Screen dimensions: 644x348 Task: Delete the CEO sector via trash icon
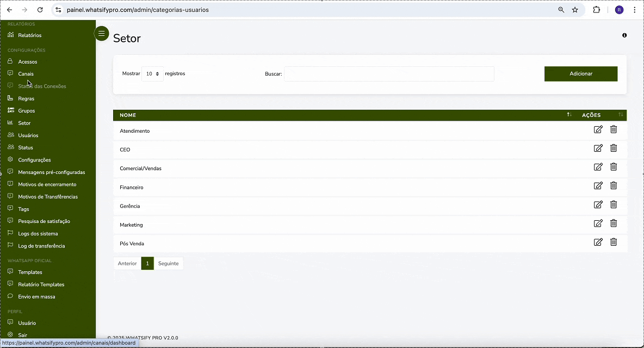pyautogui.click(x=614, y=148)
